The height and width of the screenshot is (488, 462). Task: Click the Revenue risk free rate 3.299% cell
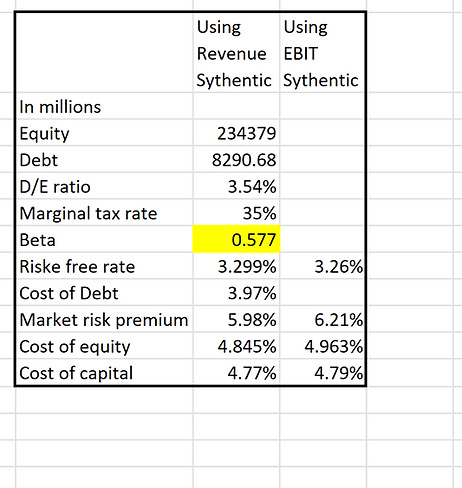[x=236, y=266]
